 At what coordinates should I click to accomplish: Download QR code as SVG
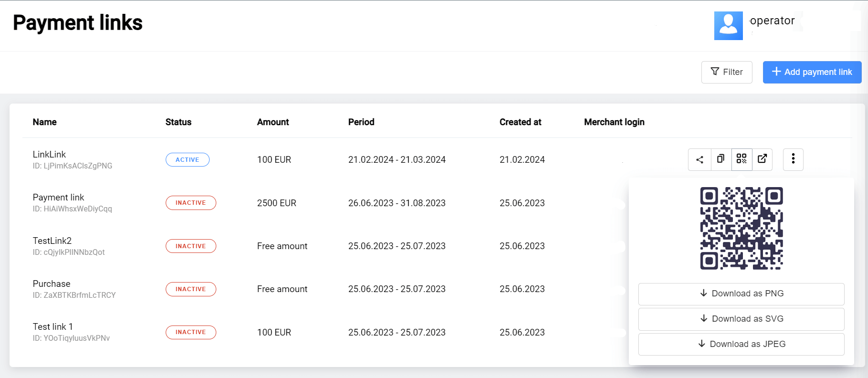click(x=741, y=319)
